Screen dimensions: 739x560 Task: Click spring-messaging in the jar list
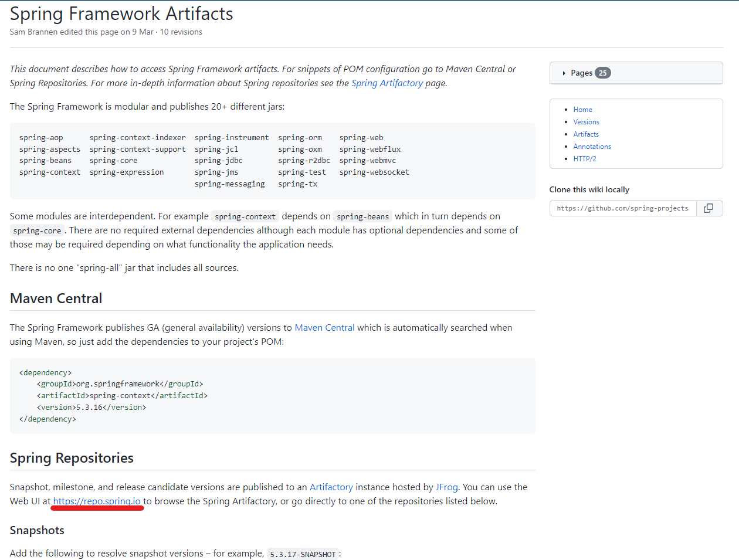229,184
